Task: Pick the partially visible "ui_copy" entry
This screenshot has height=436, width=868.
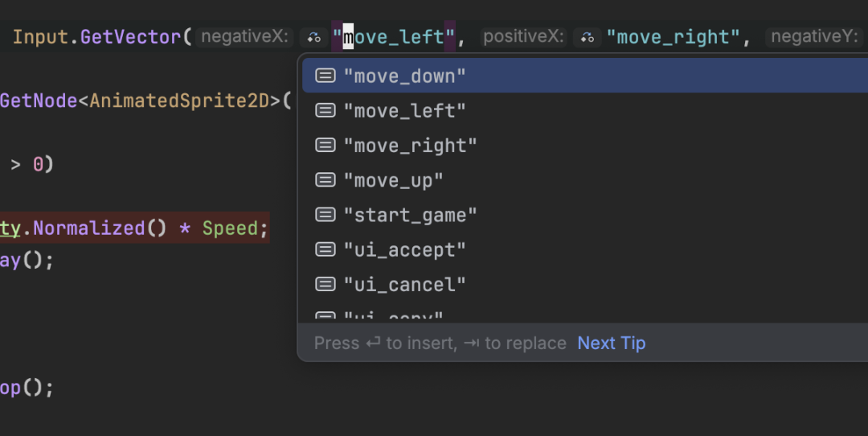Action: (x=394, y=318)
